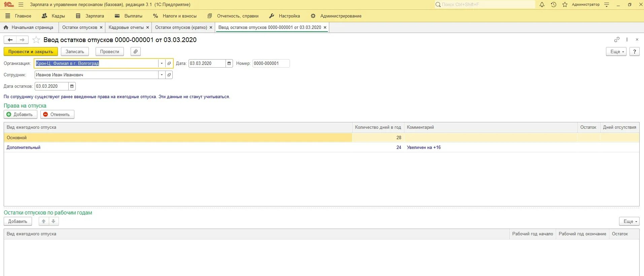Open the calendar picker for Дата остатков
This screenshot has width=644, height=276.
click(x=72, y=86)
